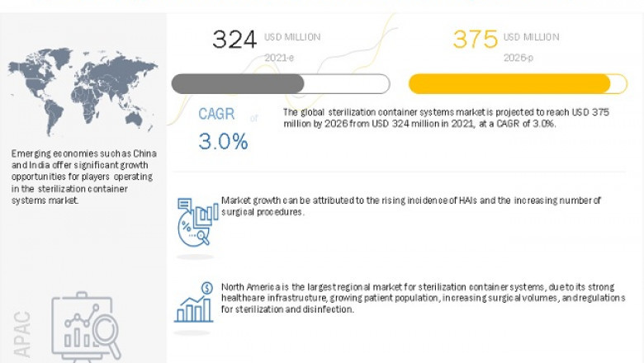Click USD MILLION label beside 324

pyautogui.click(x=292, y=37)
